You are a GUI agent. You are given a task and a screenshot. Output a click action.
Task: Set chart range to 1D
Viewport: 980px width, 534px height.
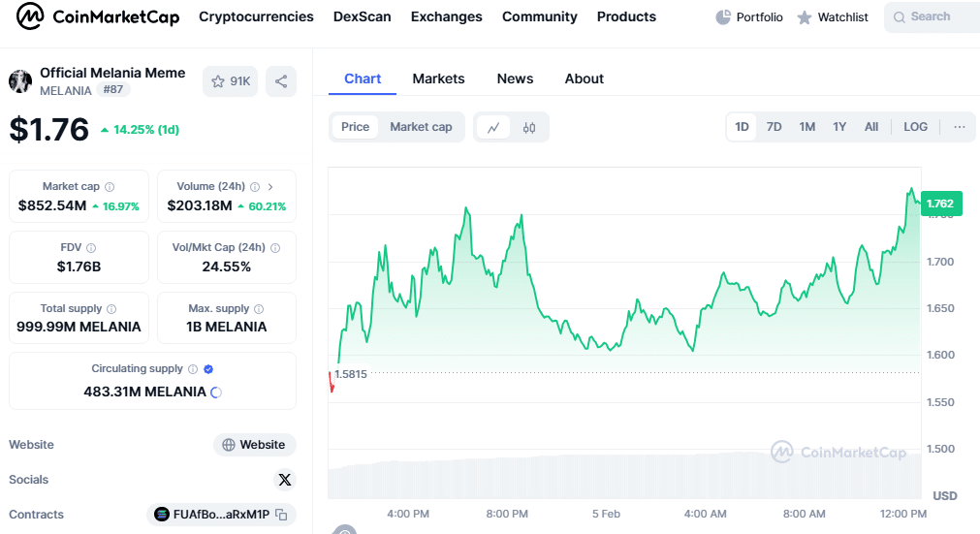tap(742, 127)
